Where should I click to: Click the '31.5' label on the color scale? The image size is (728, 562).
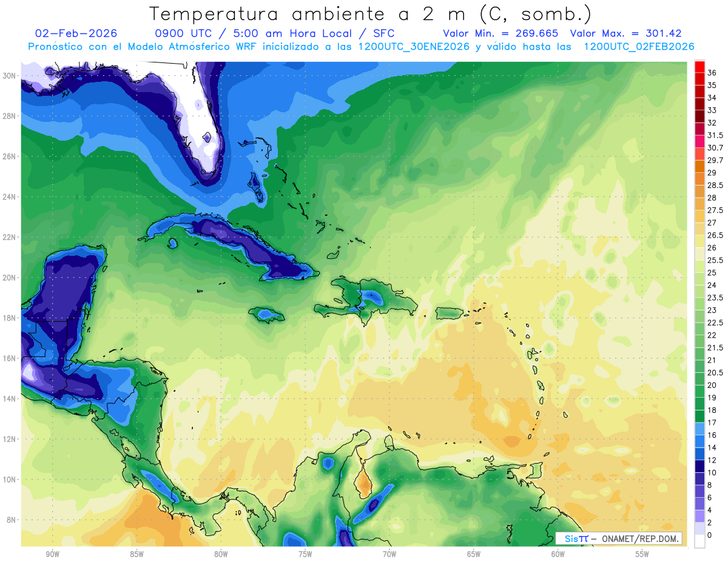point(715,135)
